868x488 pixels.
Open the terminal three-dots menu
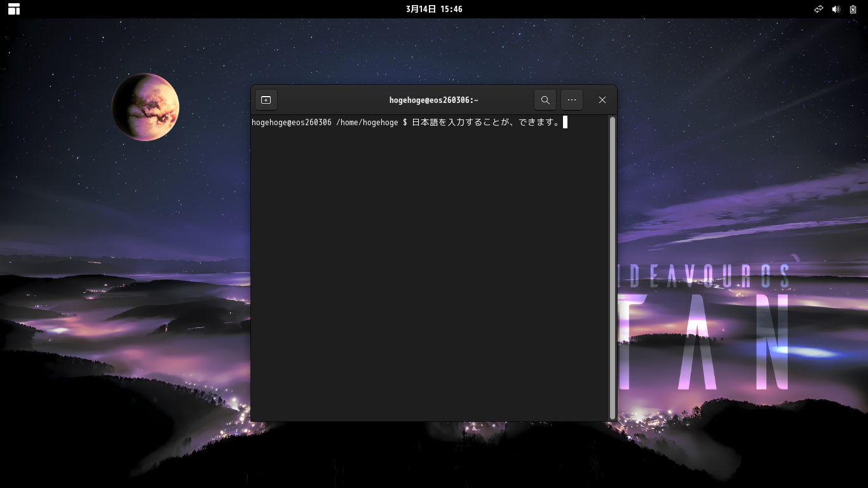coord(572,100)
